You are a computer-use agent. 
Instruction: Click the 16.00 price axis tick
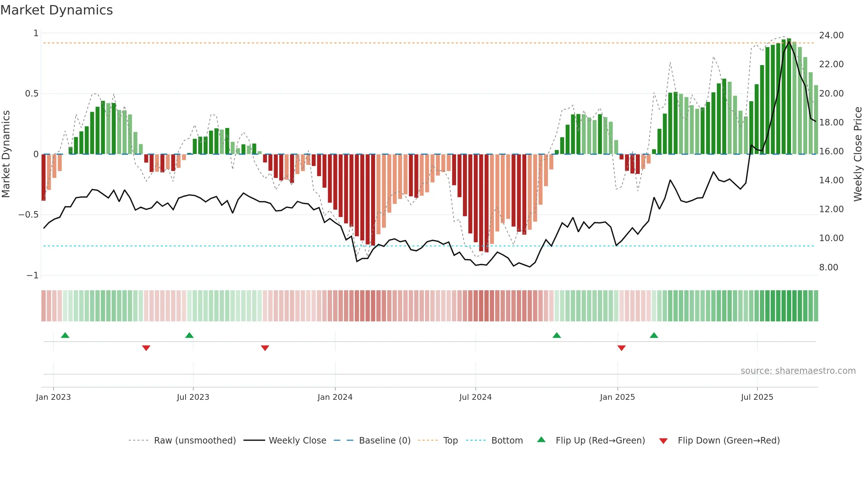tap(831, 151)
